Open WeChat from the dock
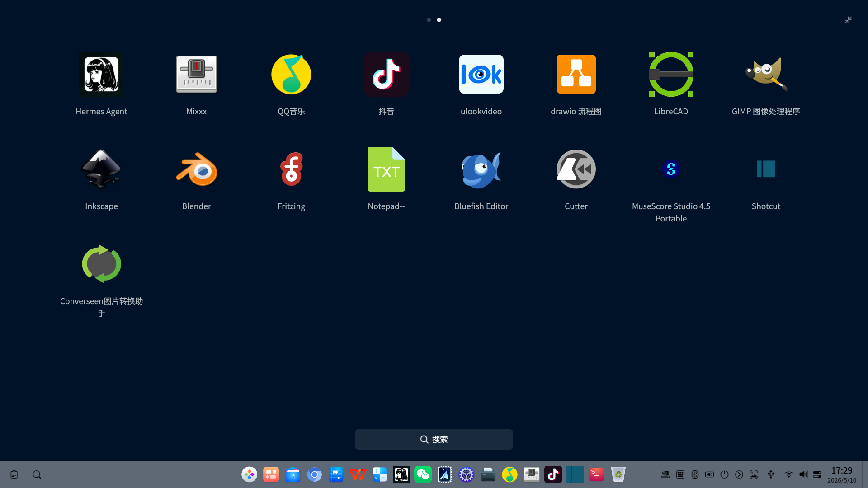Image resolution: width=868 pixels, height=488 pixels. coord(423,474)
